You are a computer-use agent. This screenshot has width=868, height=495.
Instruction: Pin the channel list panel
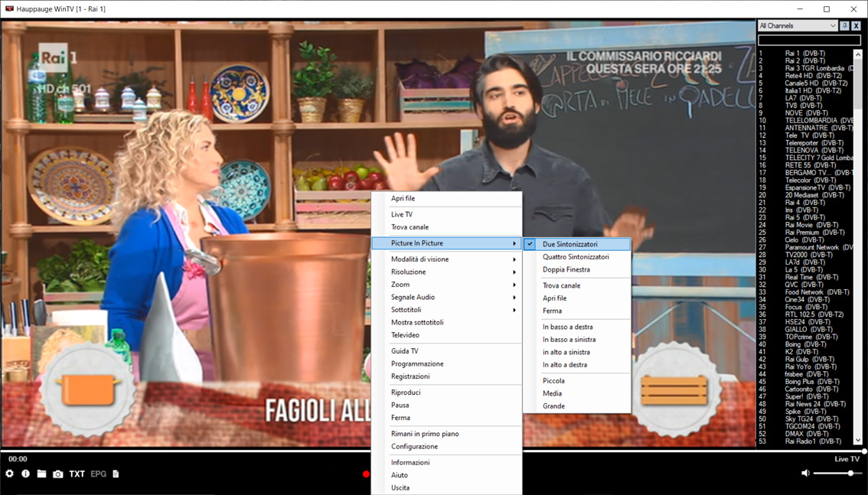[845, 25]
